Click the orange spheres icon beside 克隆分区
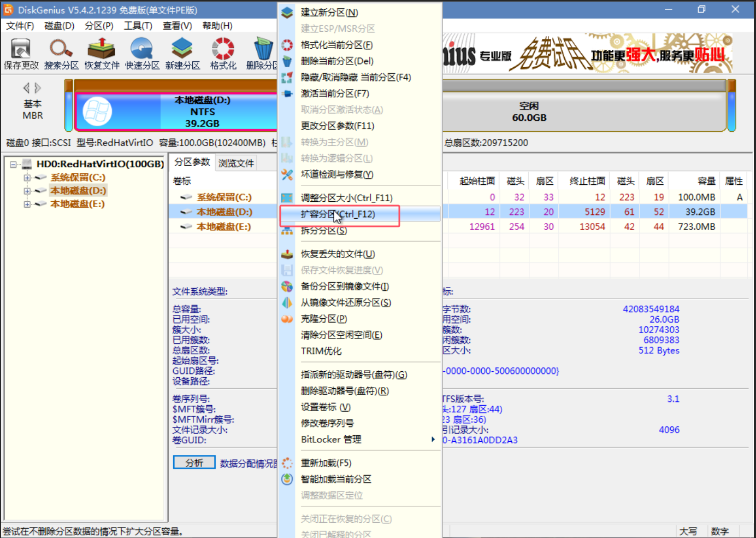 click(x=287, y=319)
